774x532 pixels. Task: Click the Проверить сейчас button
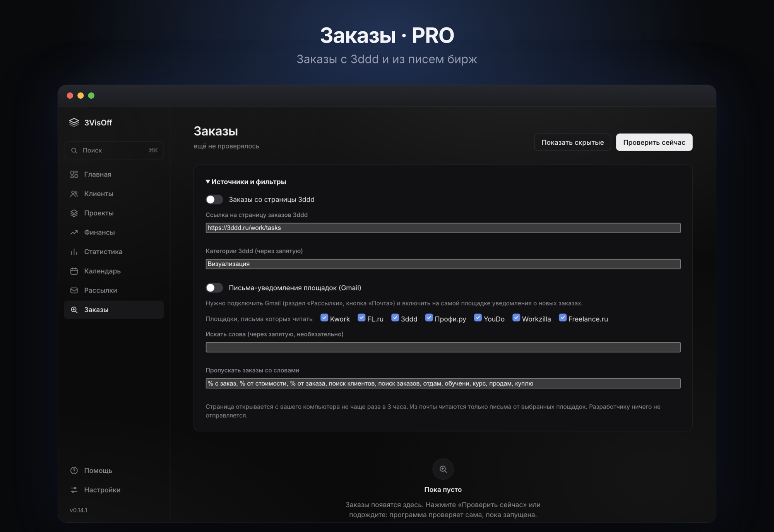tap(654, 142)
